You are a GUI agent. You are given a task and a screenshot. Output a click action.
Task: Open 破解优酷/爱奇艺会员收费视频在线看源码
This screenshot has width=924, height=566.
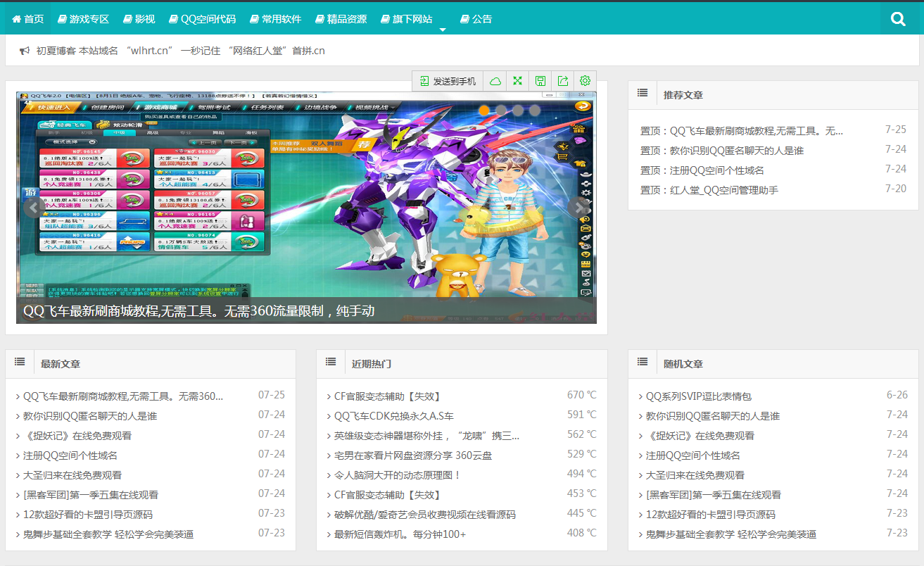(425, 515)
